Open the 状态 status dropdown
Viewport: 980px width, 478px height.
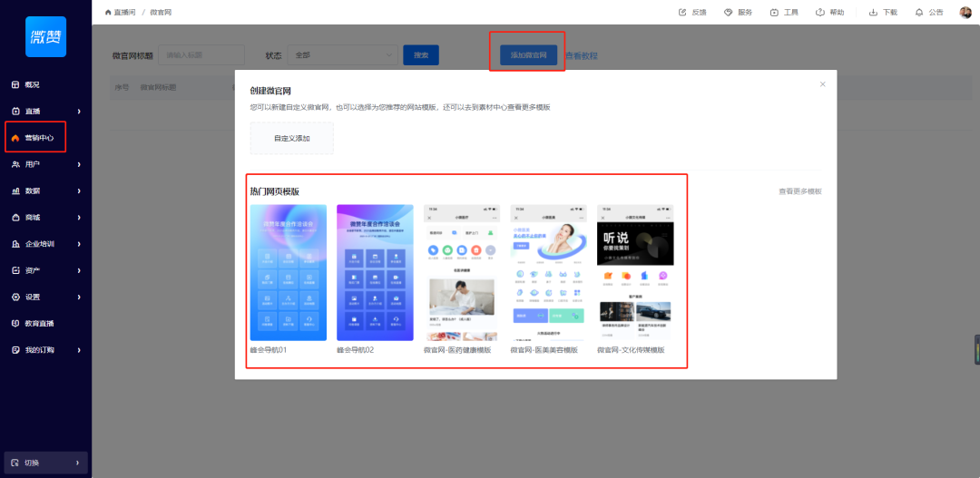[343, 55]
